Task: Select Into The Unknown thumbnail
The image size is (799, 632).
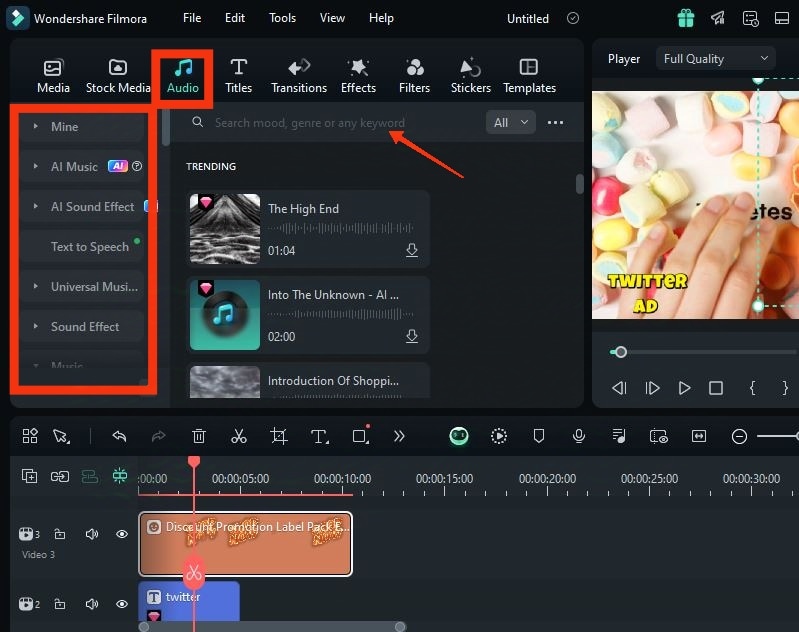Action: (x=225, y=314)
